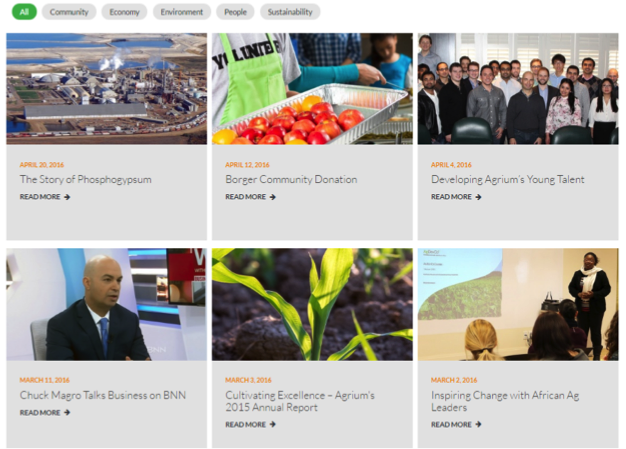Viewport: 626px width, 449px height.
Task: Click arrow icon under Developing Agrium's Young Talent
Action: point(478,197)
